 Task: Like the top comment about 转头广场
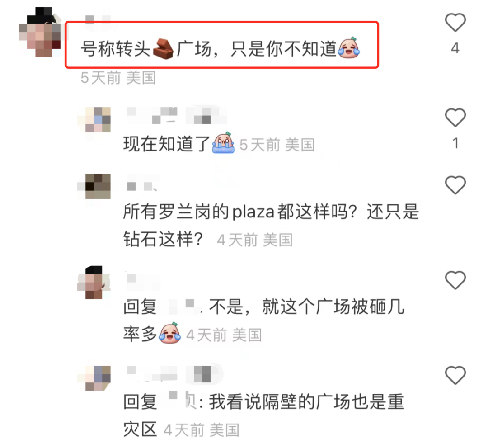[455, 23]
